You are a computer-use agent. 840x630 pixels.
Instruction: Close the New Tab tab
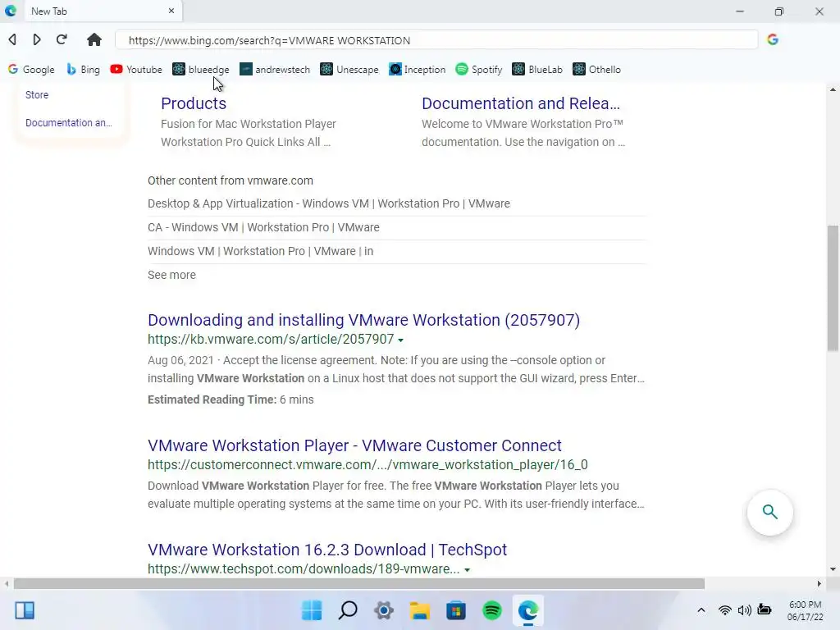click(171, 11)
